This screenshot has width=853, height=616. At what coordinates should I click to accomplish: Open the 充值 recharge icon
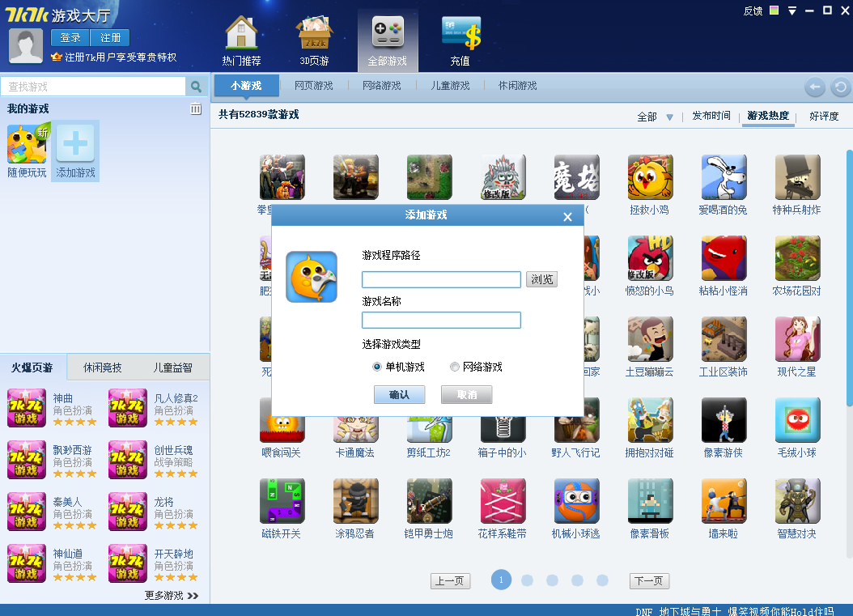pos(460,32)
